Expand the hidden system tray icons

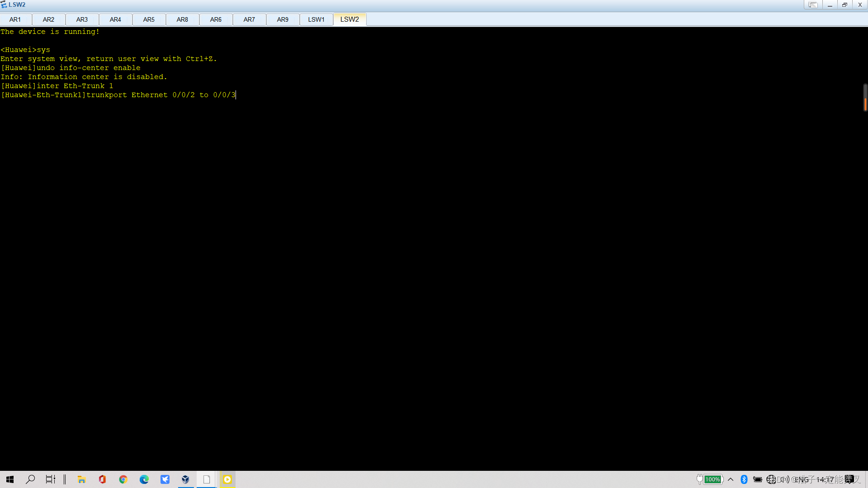point(731,479)
